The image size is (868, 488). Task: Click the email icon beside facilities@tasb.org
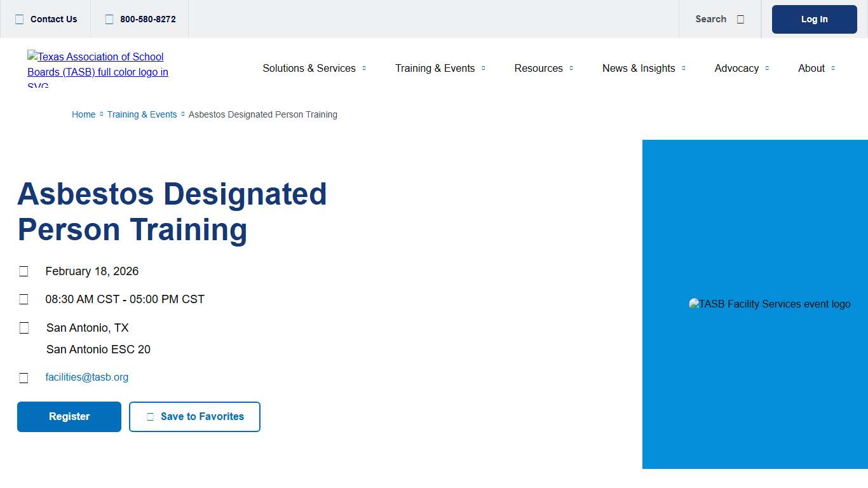pyautogui.click(x=24, y=377)
